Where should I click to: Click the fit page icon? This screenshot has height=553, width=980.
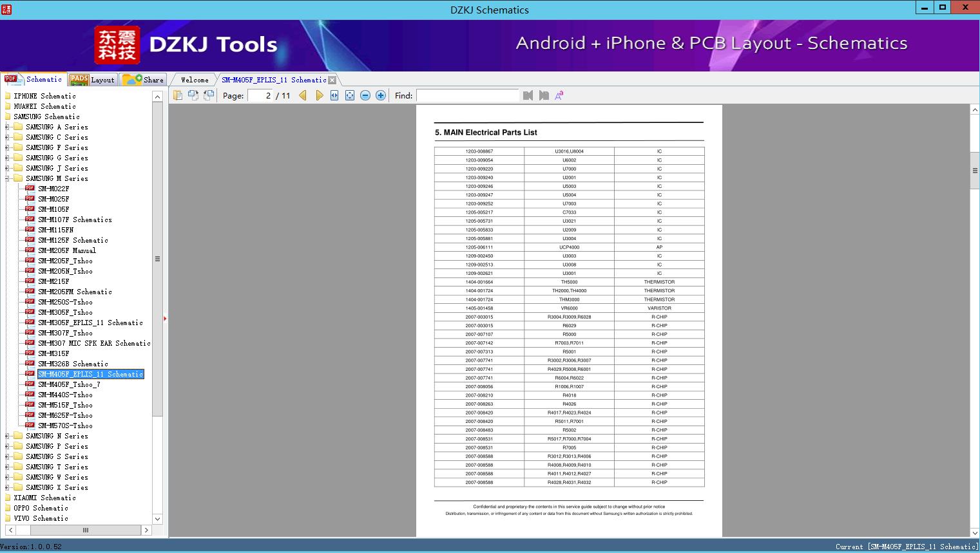[x=350, y=95]
